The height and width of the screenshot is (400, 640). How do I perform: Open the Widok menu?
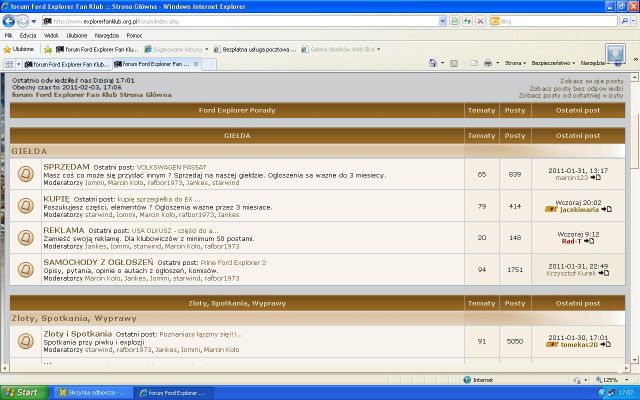click(51, 34)
